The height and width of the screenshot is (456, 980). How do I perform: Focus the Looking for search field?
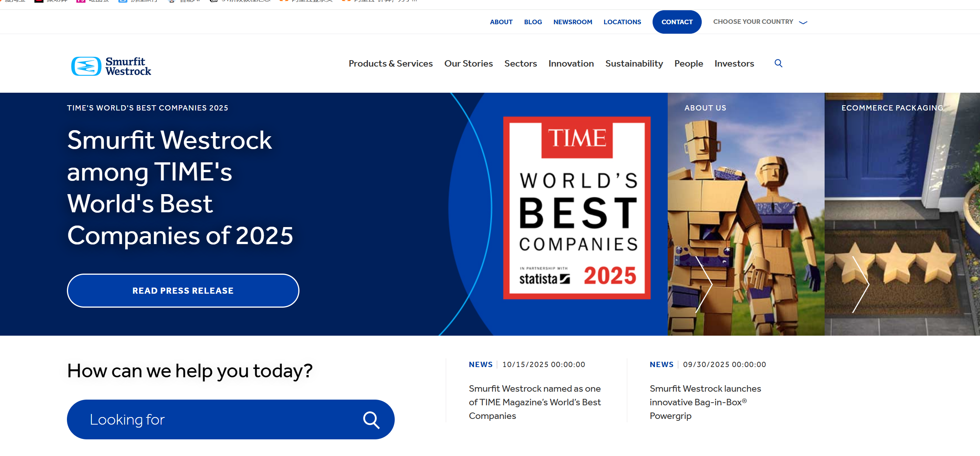[x=231, y=419]
